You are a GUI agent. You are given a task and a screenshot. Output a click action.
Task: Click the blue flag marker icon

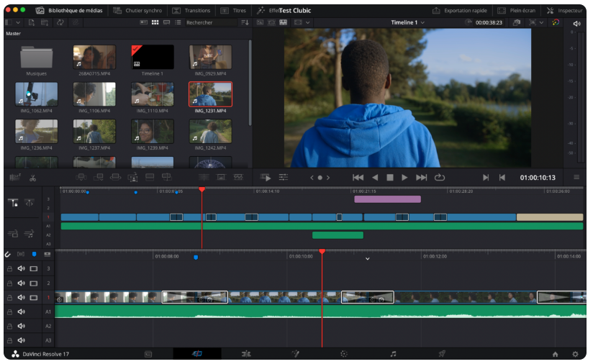34,254
